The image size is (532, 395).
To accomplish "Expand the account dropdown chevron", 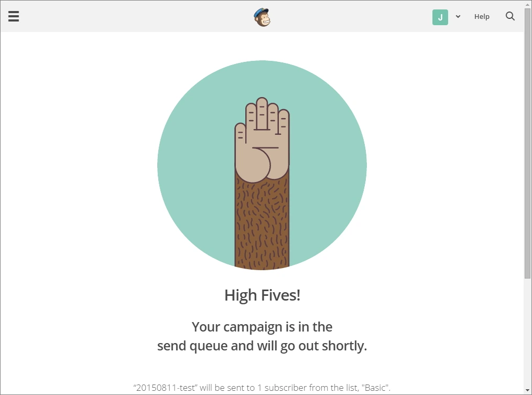I will pyautogui.click(x=458, y=16).
